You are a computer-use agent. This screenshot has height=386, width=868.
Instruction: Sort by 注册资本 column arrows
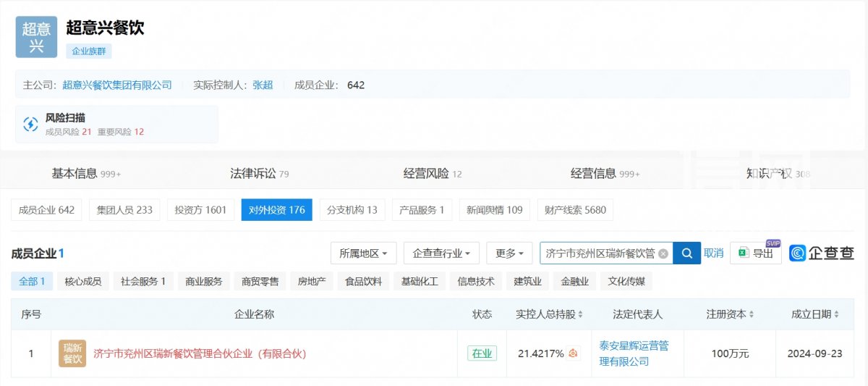tap(752, 314)
